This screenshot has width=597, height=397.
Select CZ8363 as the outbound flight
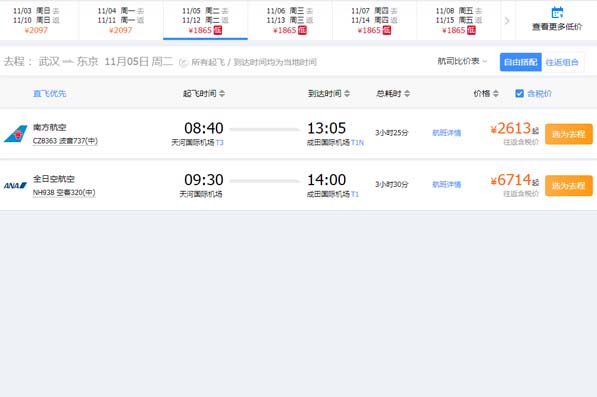click(568, 134)
